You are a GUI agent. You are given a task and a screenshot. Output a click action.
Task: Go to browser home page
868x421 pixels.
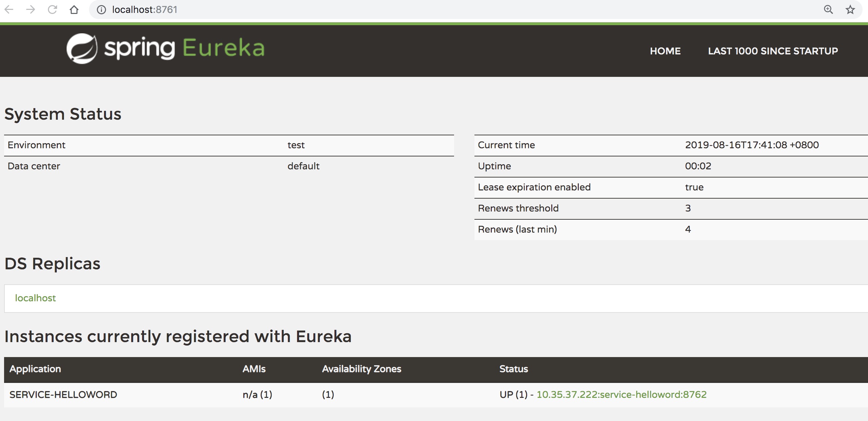pyautogui.click(x=74, y=10)
